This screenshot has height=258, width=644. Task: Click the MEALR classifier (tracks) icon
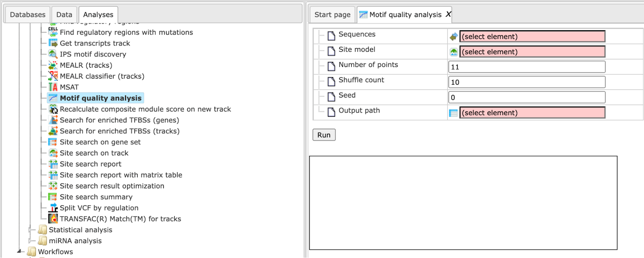point(53,76)
